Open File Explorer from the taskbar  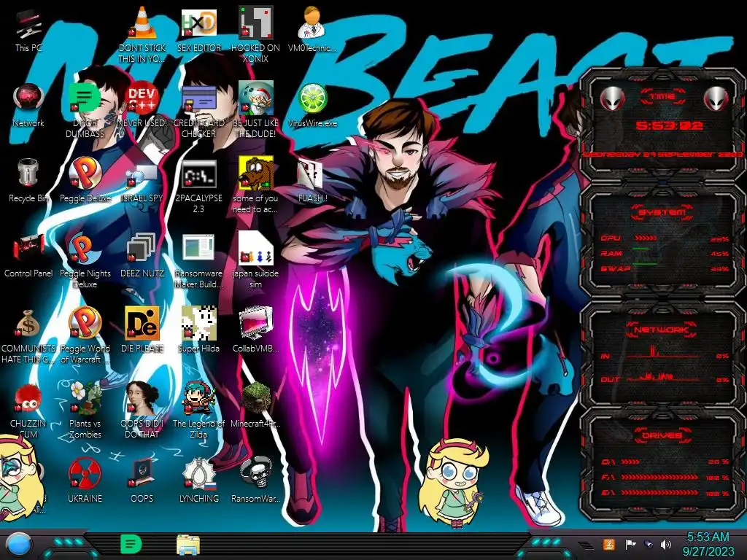pyautogui.click(x=188, y=544)
